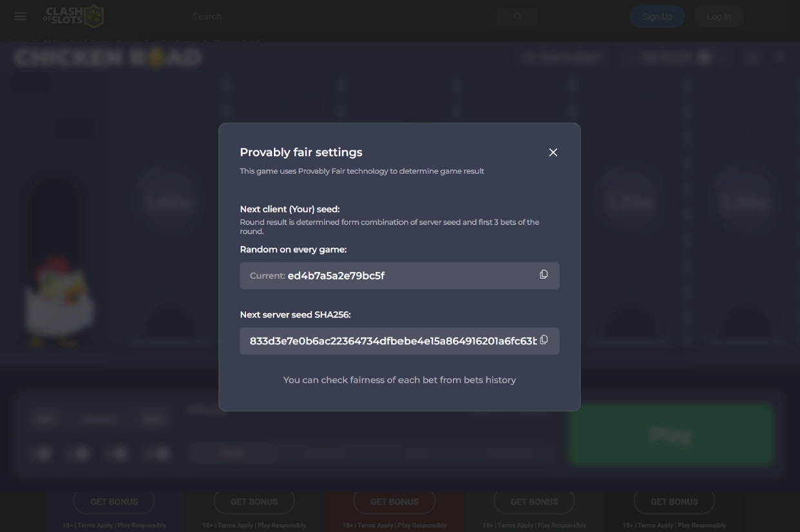
Task: Close the Provably fair settings dialog
Action: pos(553,153)
